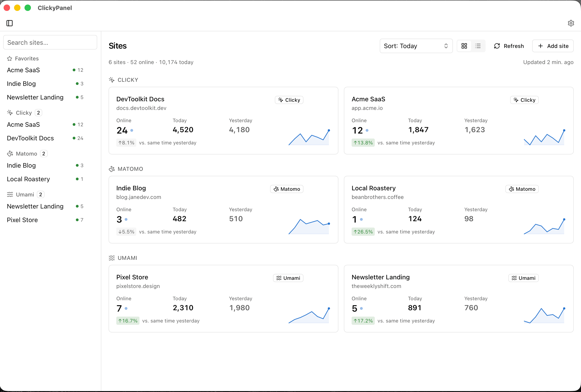Click the CLICKY section header icon
The height and width of the screenshot is (392, 581).
(x=112, y=80)
